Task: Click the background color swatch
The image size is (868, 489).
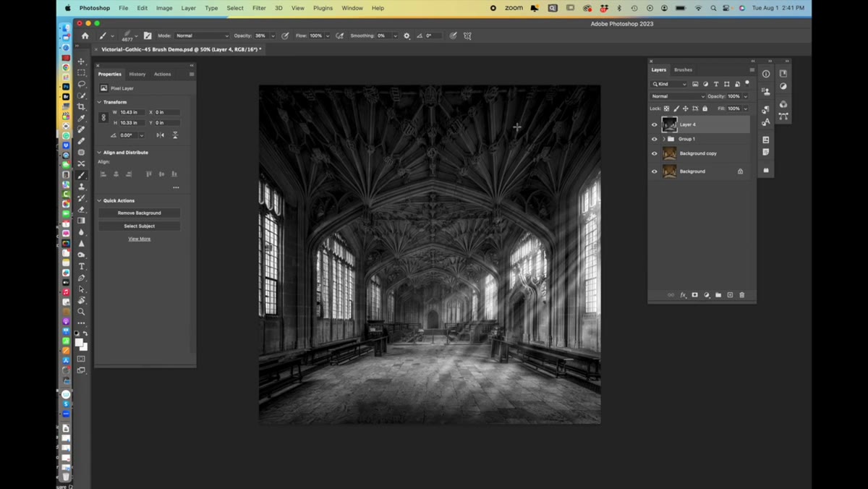Action: [x=84, y=347]
